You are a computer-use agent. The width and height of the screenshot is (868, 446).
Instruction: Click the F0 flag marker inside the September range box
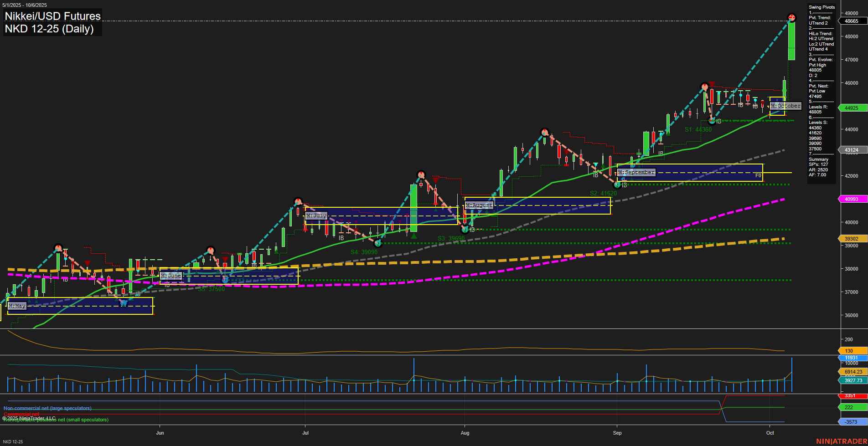pos(758,174)
